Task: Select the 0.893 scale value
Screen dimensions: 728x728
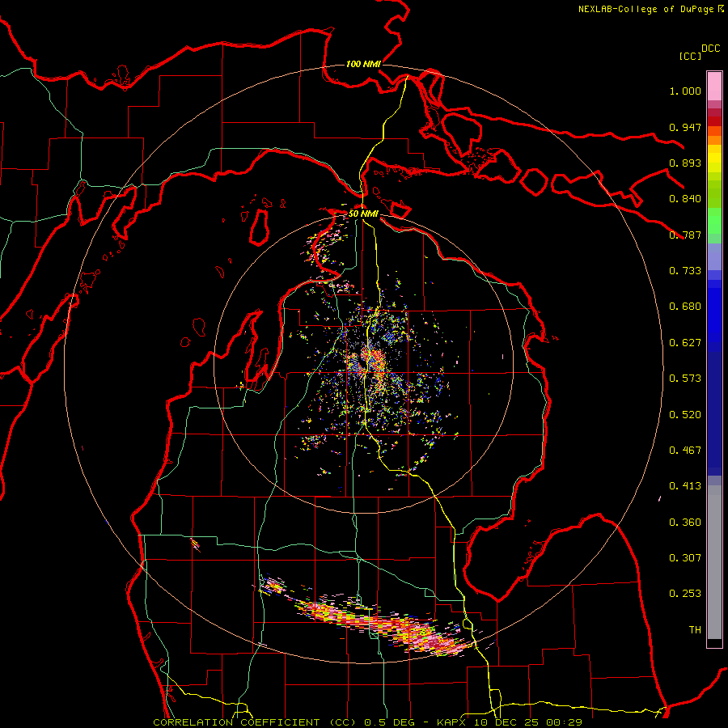Action: 685,163
